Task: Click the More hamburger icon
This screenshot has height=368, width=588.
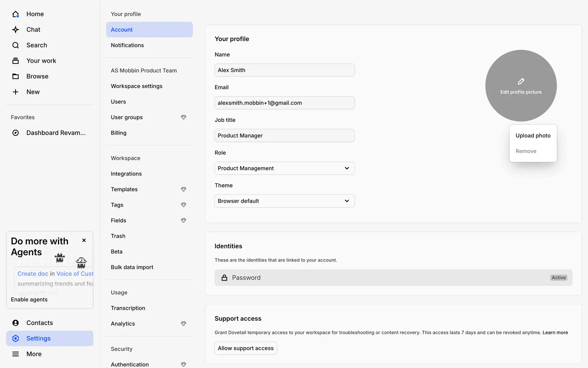Action: point(16,354)
